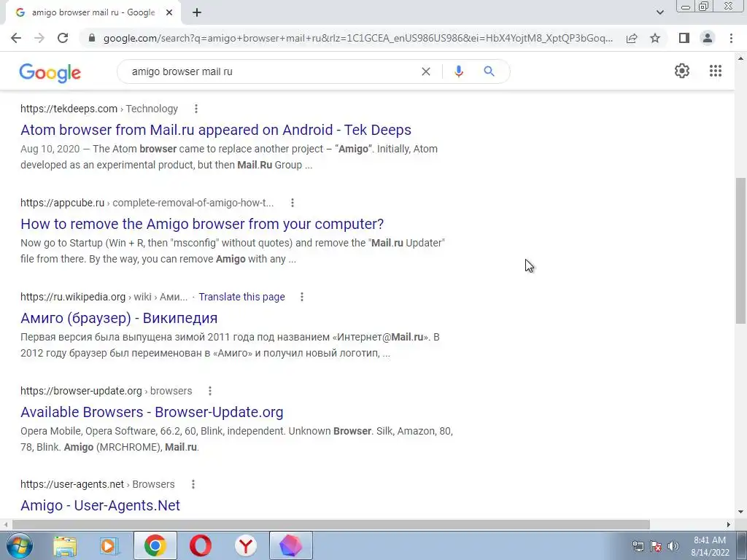Viewport: 747px width, 560px height.
Task: Bookmark this page with the star
Action: point(655,38)
